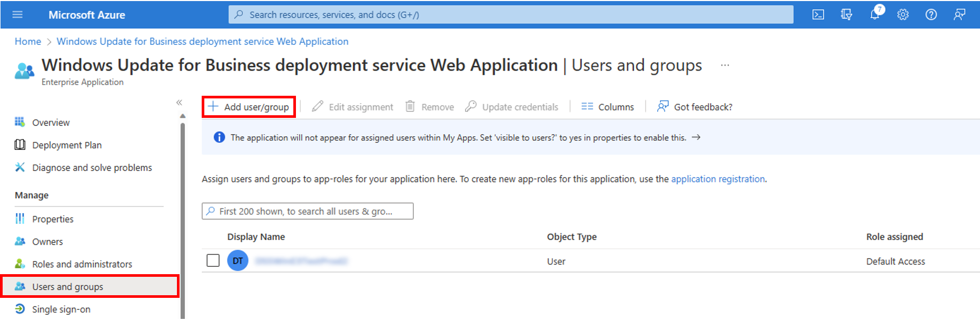The width and height of the screenshot is (980, 321).
Task: Open the Columns chooser
Action: click(x=608, y=107)
